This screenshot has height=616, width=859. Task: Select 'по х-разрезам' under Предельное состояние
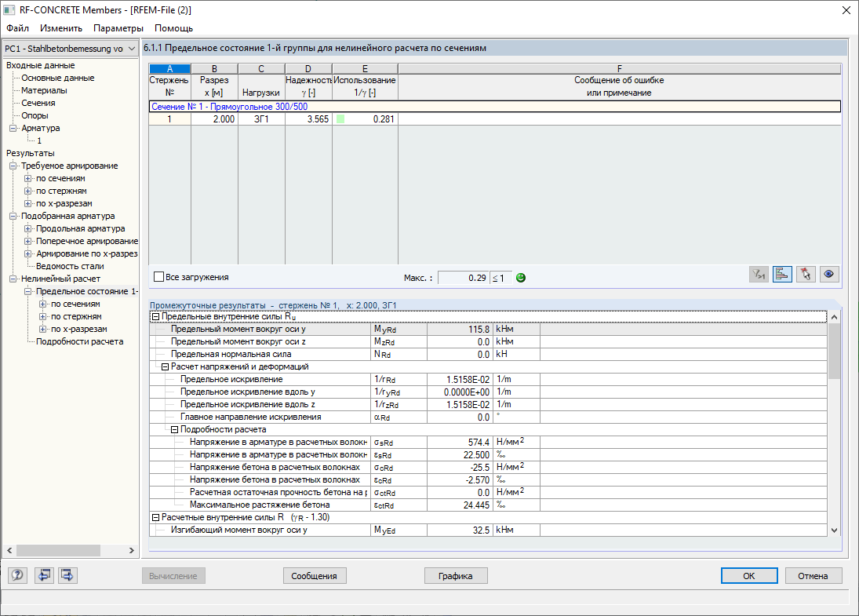click(x=79, y=329)
